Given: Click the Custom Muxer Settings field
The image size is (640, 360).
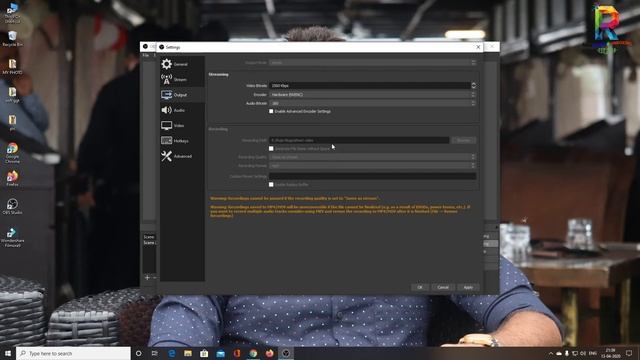Looking at the screenshot, I should pos(373,176).
